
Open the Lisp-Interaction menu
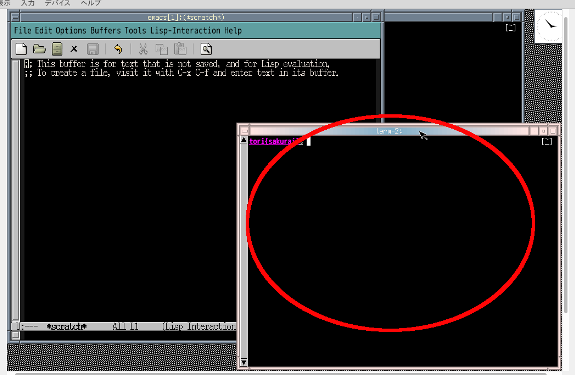185,30
